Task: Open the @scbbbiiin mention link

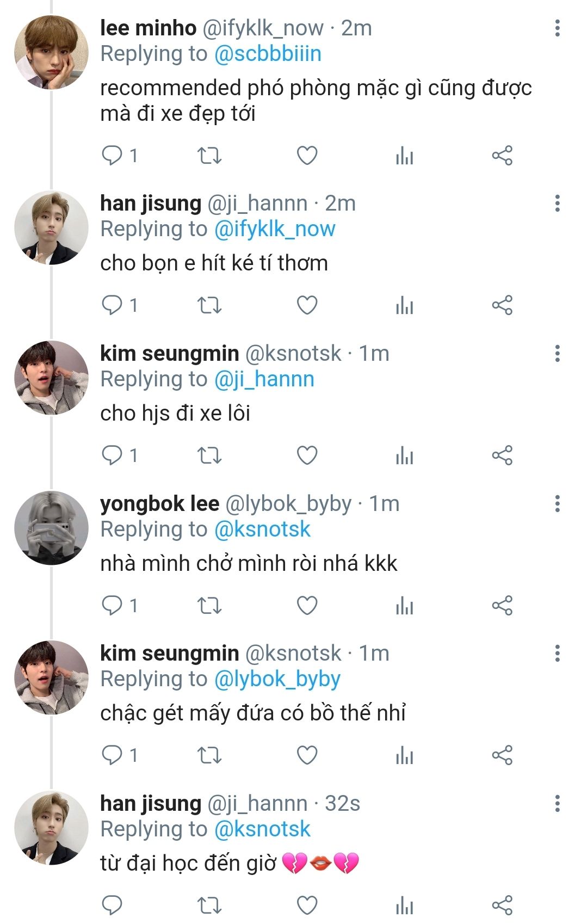Action: pyautogui.click(x=268, y=54)
